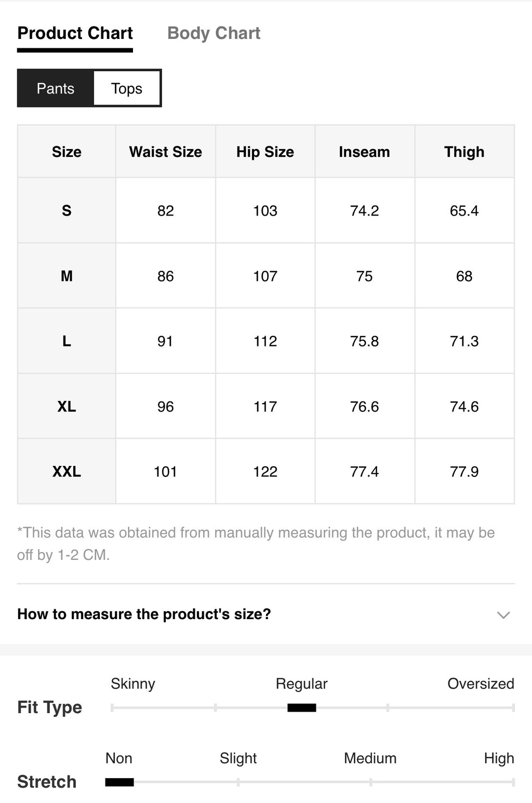Click the High stretch label
Image resolution: width=532 pixels, height=803 pixels.
499,758
